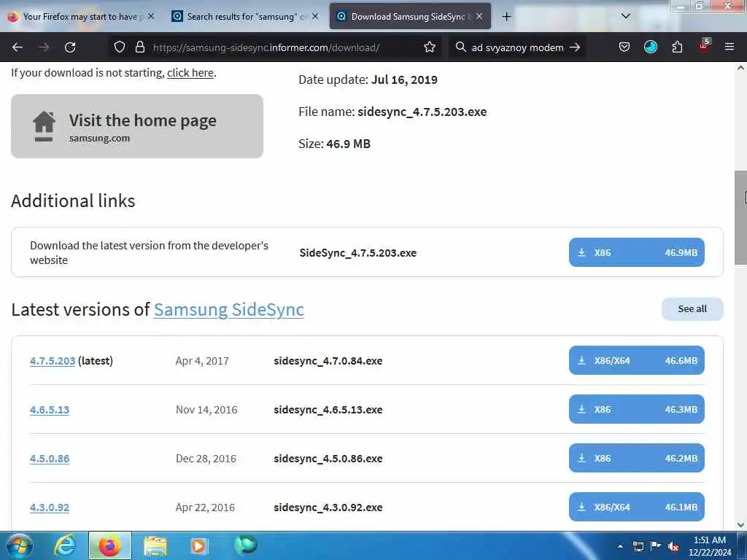This screenshot has height=560, width=747.
Task: Open version 4.6.5.13 link
Action: (50, 410)
